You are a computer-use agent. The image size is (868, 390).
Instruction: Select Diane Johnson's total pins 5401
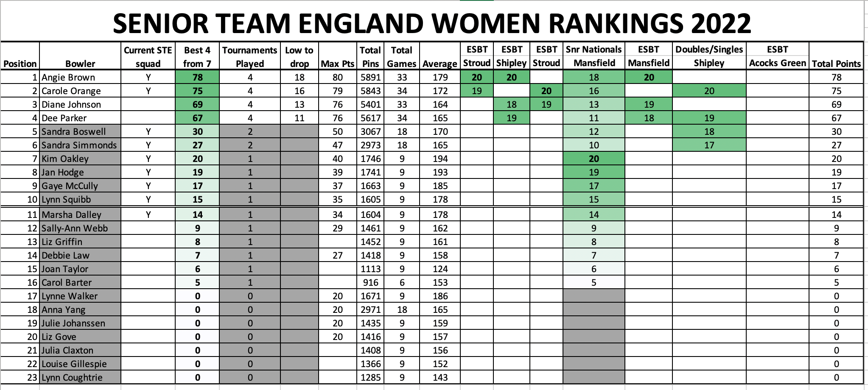click(370, 104)
